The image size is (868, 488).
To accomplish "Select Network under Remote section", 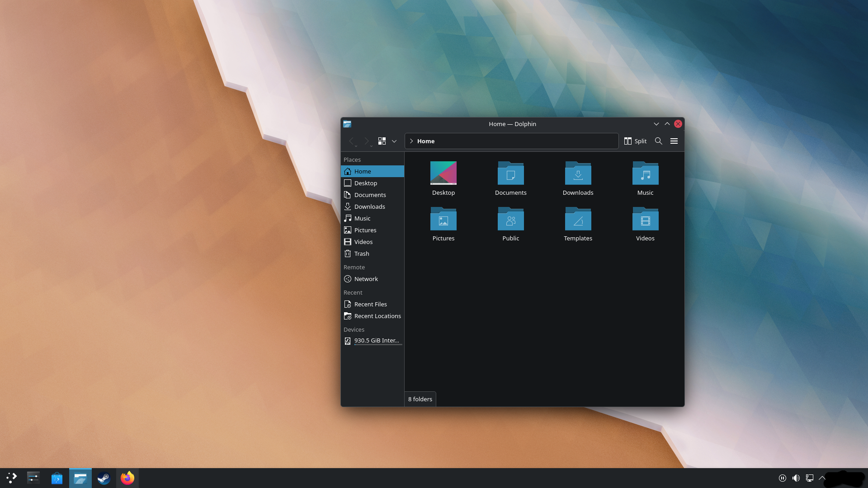I will [x=366, y=279].
